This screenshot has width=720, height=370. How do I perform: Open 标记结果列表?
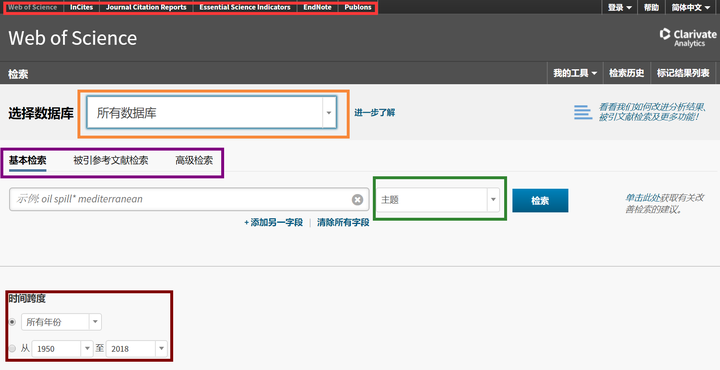[683, 73]
